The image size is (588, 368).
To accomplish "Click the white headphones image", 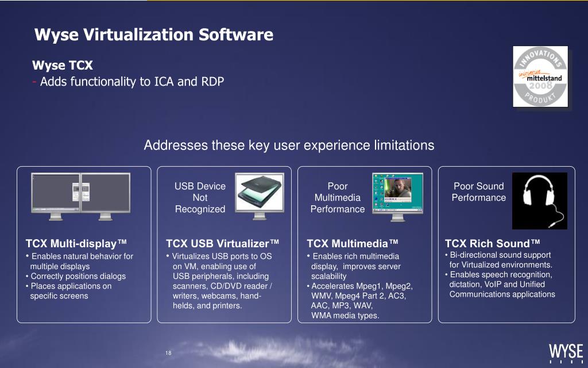I will point(540,201).
